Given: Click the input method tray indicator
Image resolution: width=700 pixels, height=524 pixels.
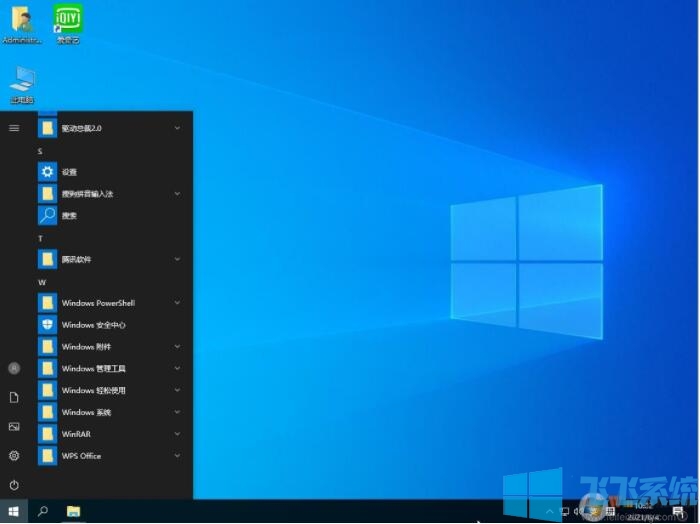Looking at the screenshot, I should (x=610, y=512).
